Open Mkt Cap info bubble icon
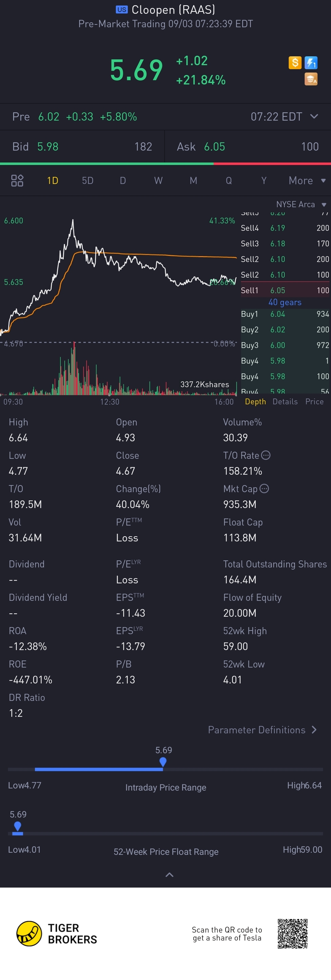 coord(264,488)
